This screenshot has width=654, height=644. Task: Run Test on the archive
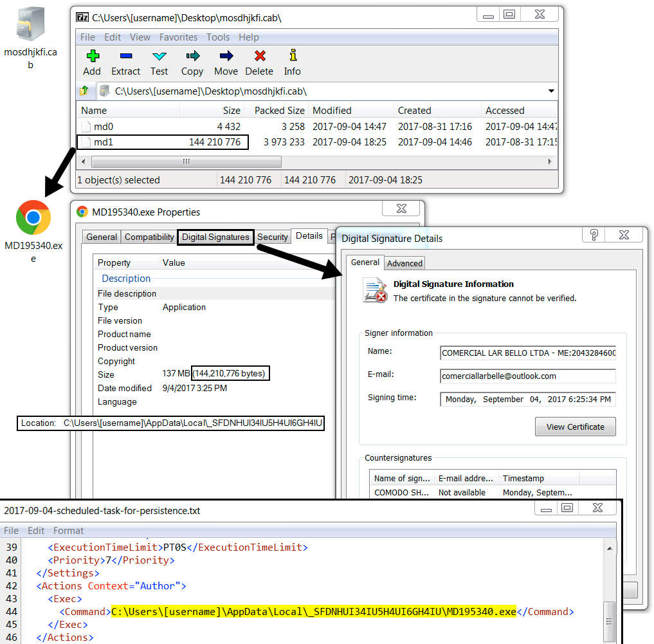point(159,62)
